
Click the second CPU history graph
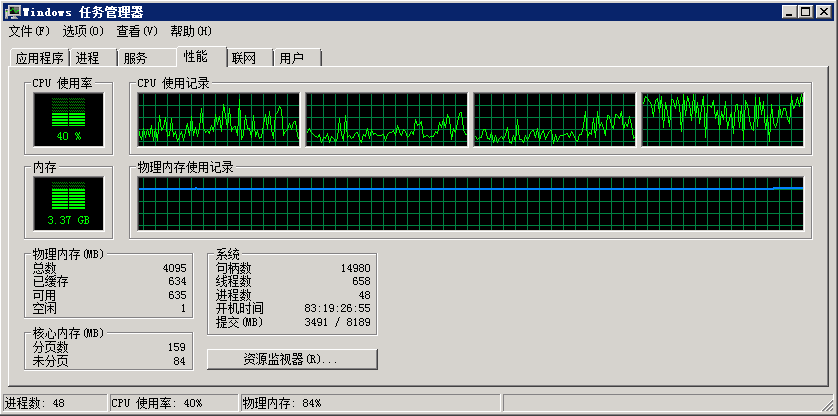click(386, 119)
